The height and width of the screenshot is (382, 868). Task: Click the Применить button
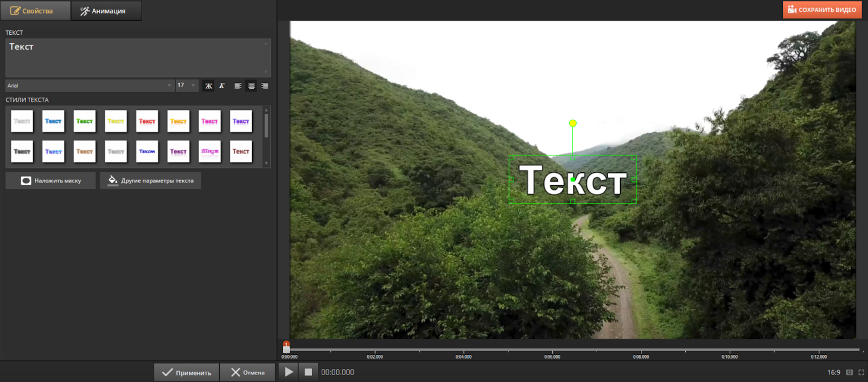point(187,372)
